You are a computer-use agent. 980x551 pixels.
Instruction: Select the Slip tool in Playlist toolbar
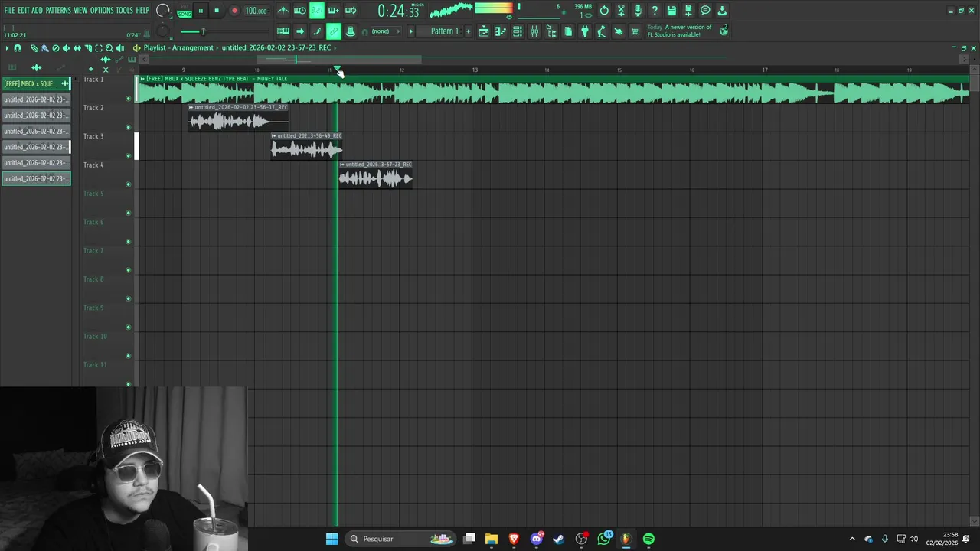click(x=77, y=47)
